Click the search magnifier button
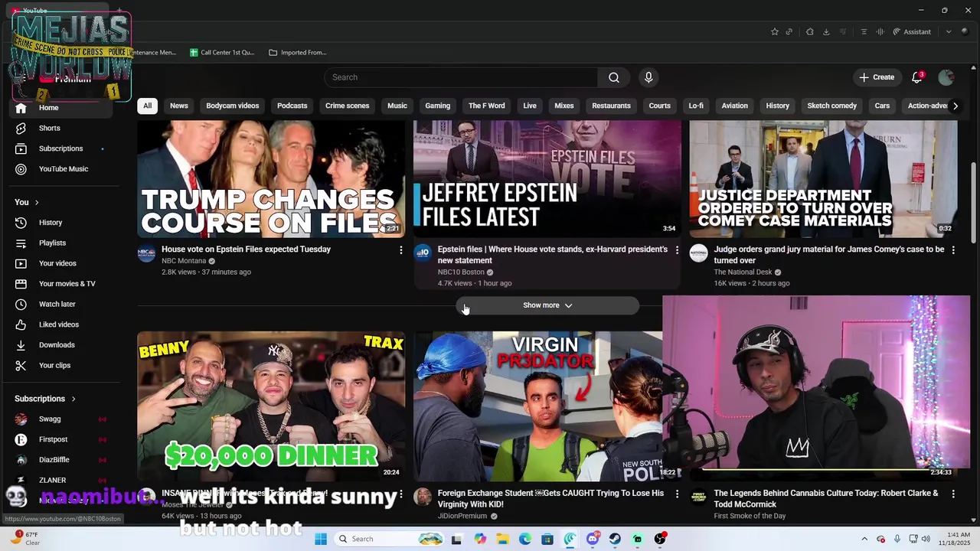The image size is (980, 551). 614,77
